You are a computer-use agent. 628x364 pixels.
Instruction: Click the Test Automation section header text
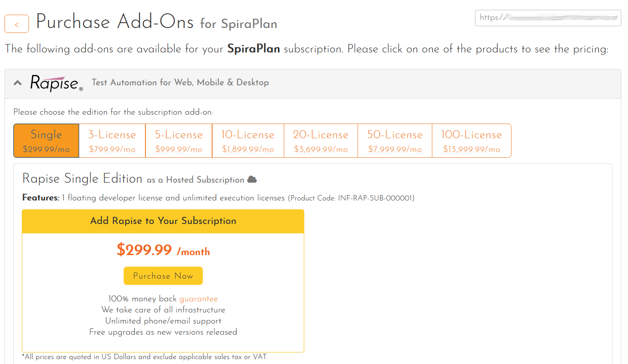coord(180,83)
